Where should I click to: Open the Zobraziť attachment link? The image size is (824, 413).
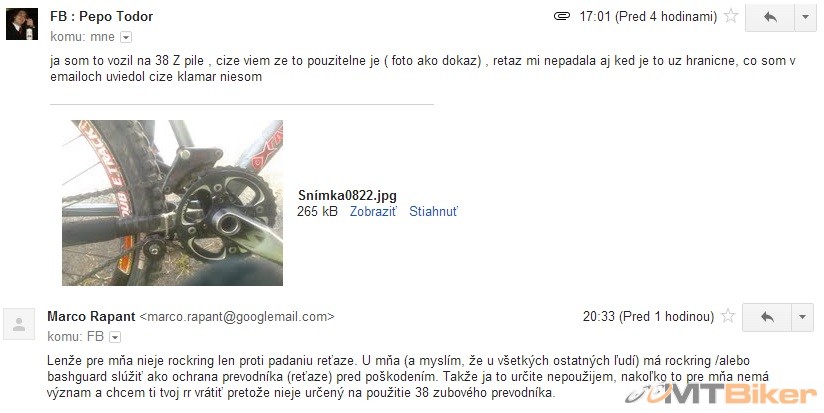374,211
